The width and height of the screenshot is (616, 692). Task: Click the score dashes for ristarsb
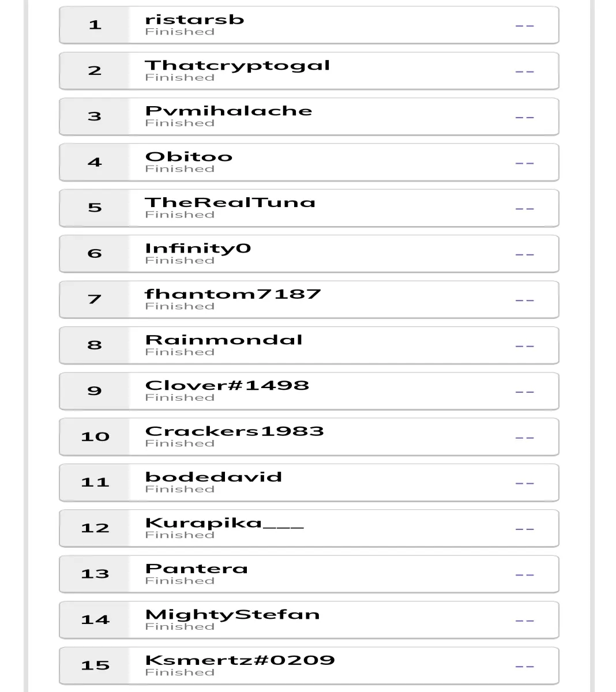point(524,26)
